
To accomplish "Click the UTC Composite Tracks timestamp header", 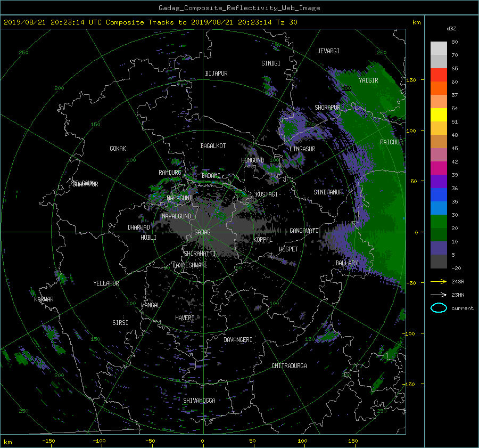I will coord(150,22).
